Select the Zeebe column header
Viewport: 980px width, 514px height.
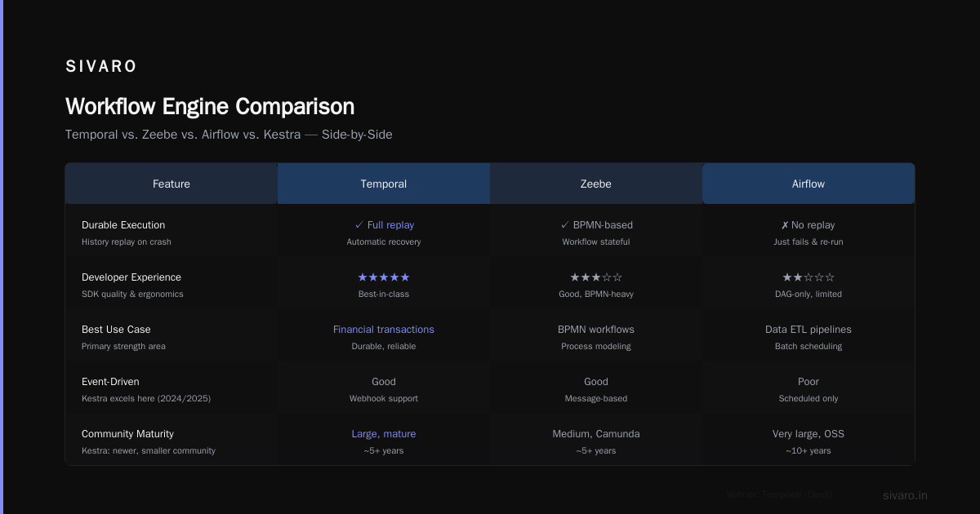[596, 184]
